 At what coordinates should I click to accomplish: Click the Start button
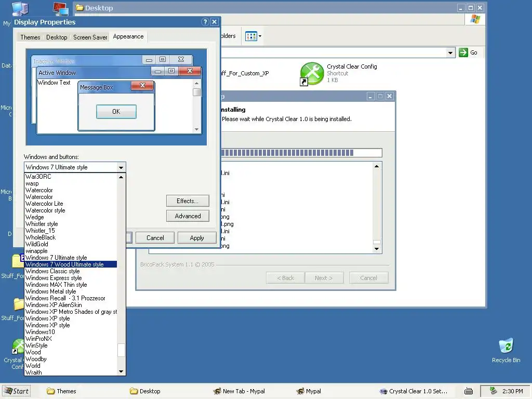16,391
